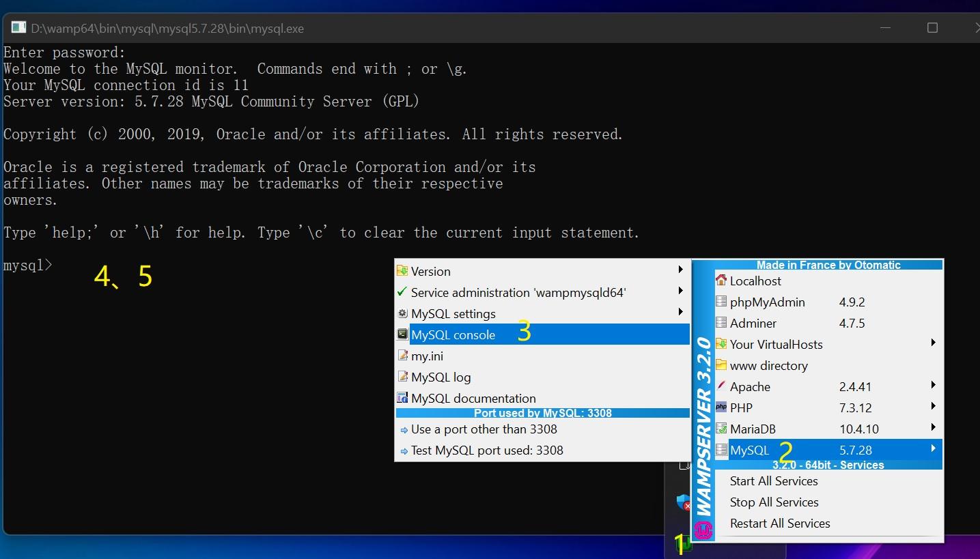Expand Your VirtualHosts submenu arrow
The image size is (980, 559).
[933, 343]
